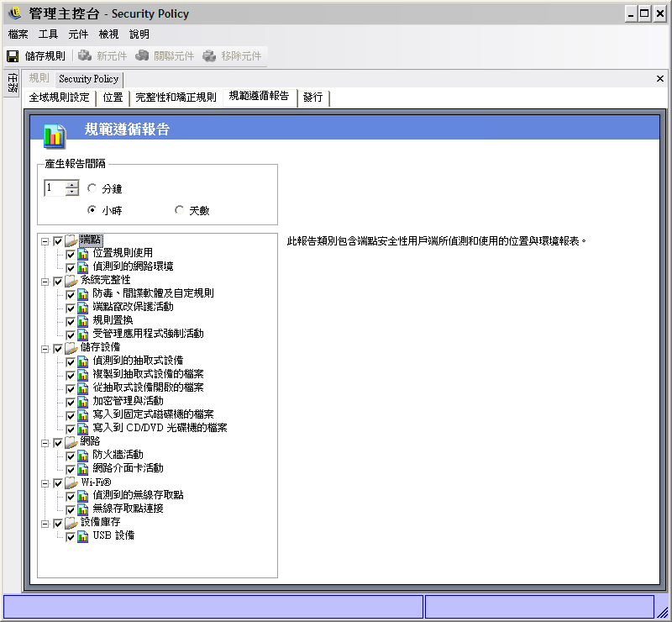Click the report icon beside 無線存取點連接
The height and width of the screenshot is (622, 672).
tap(83, 509)
